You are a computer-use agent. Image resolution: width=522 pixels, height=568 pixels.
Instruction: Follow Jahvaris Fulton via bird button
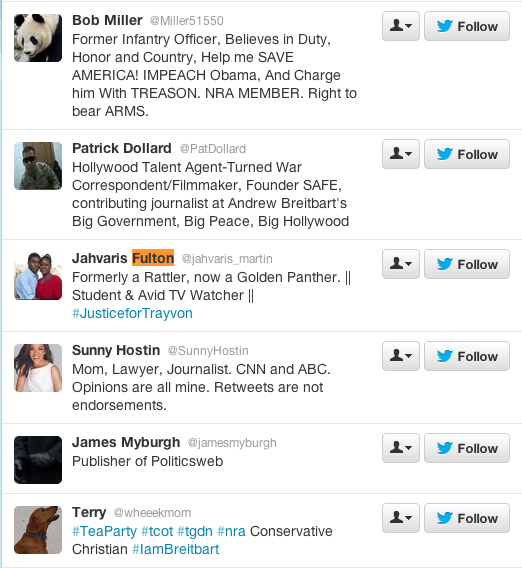[467, 264]
